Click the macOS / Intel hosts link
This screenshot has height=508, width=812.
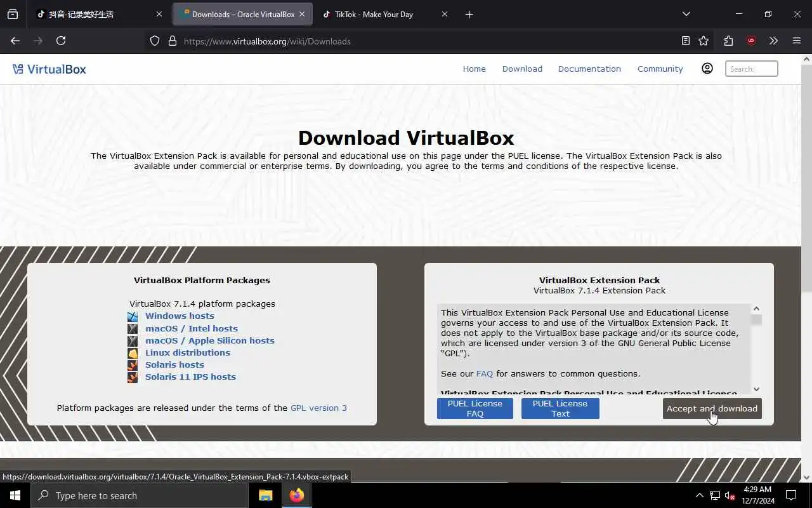(x=192, y=328)
